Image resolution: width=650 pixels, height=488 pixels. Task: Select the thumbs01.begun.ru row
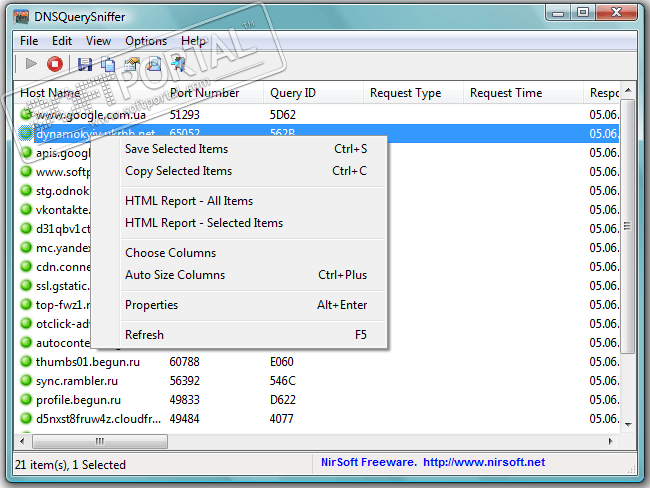tap(319, 362)
